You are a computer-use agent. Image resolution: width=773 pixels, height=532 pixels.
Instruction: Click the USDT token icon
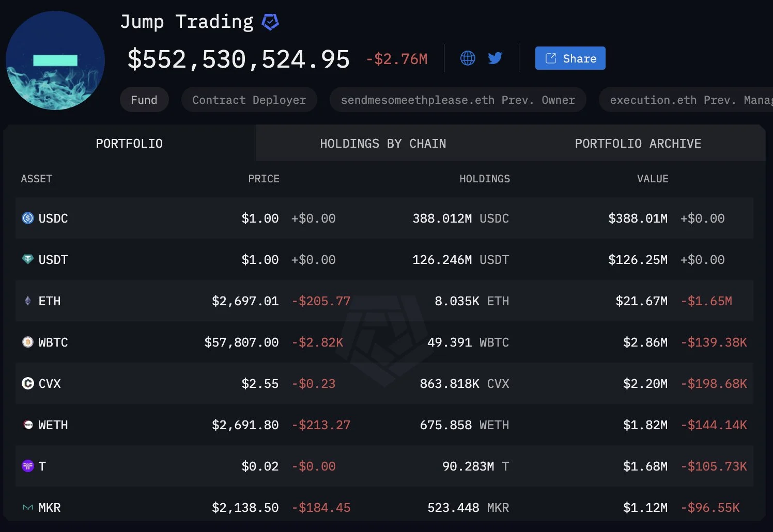(28, 259)
